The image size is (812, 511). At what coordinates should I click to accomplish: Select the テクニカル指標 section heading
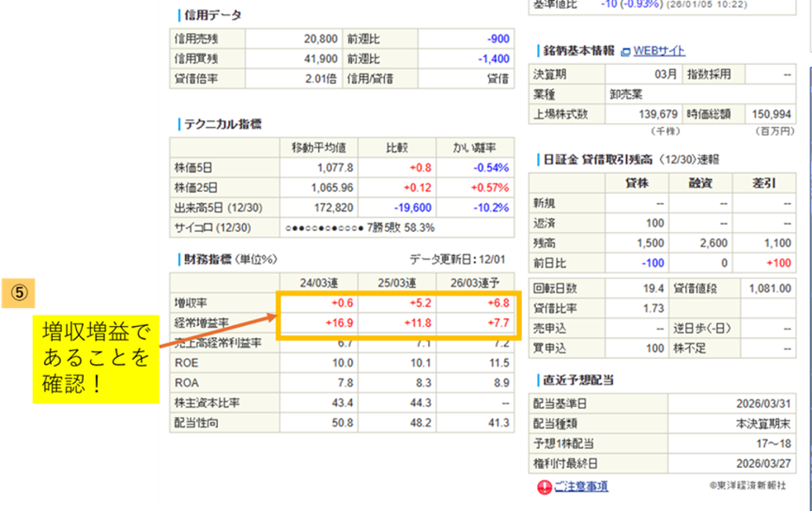222,124
